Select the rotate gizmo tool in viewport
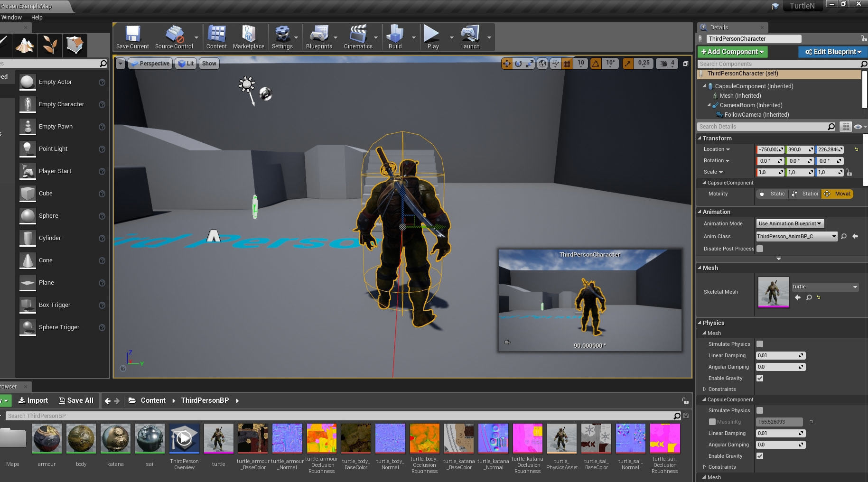868x482 pixels. click(x=518, y=64)
